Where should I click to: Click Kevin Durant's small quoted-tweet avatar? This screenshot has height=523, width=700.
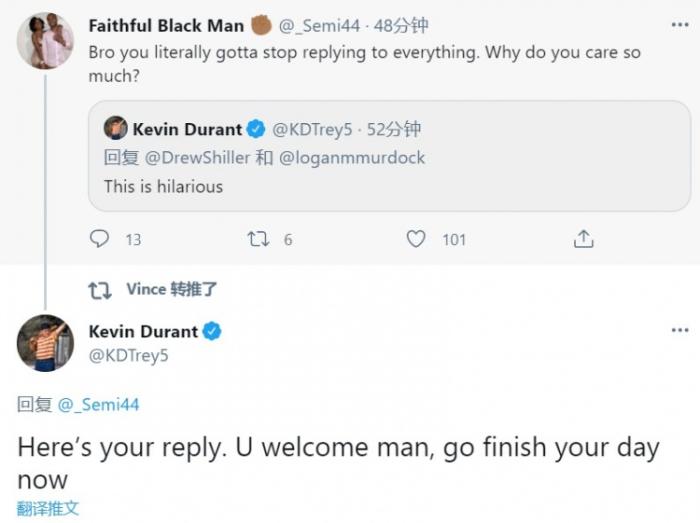pos(116,129)
